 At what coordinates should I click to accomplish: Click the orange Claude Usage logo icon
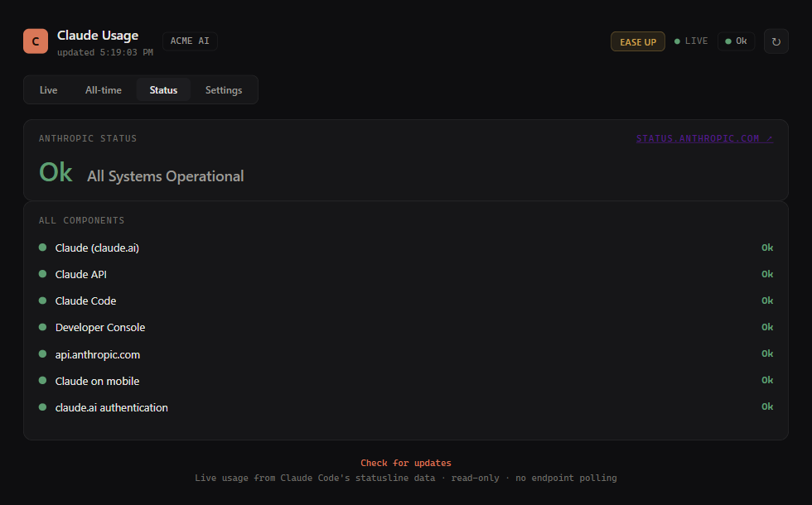(36, 41)
